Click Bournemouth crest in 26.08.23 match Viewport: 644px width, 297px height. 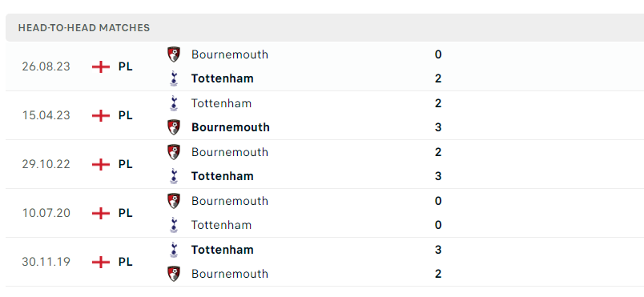(174, 54)
